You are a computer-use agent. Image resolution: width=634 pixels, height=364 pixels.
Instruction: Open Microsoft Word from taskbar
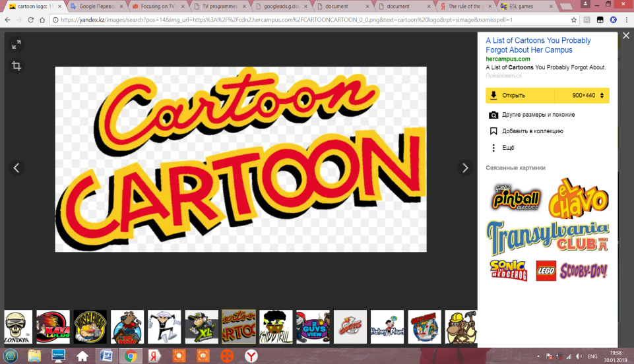(106, 356)
